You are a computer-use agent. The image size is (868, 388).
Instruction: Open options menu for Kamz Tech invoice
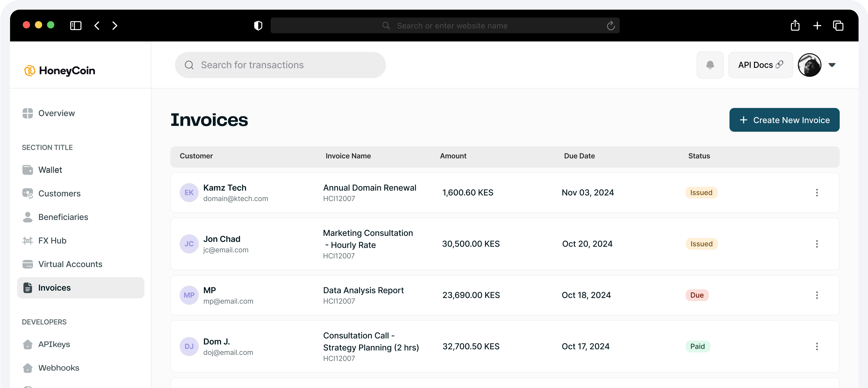(817, 193)
